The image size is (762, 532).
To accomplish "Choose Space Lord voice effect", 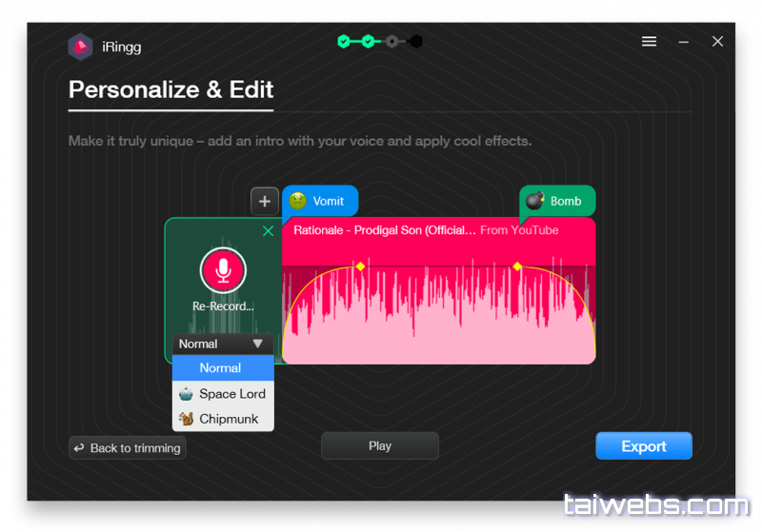I will click(231, 394).
